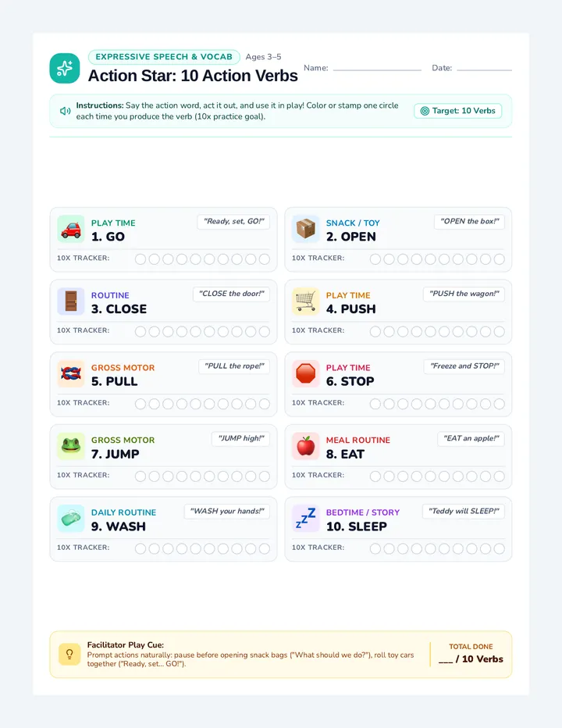Screen dimensions: 562x728
Task: Click the brown door icon for CLOSE
Action: click(x=71, y=302)
